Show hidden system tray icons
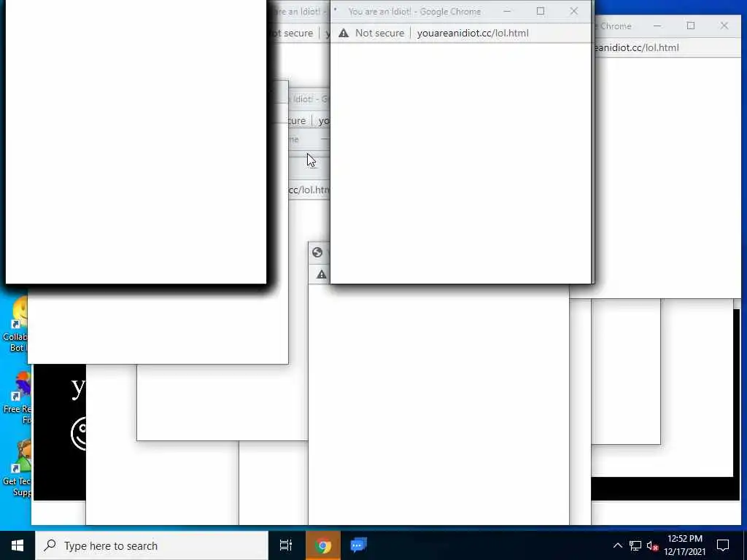Screen dimensions: 747x560 click(617, 545)
